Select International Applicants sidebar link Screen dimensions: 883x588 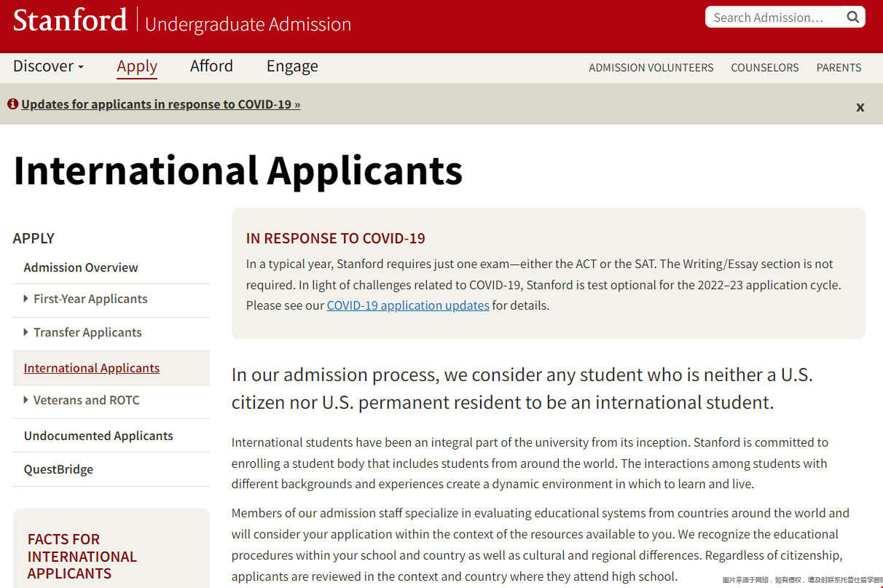[x=92, y=368]
